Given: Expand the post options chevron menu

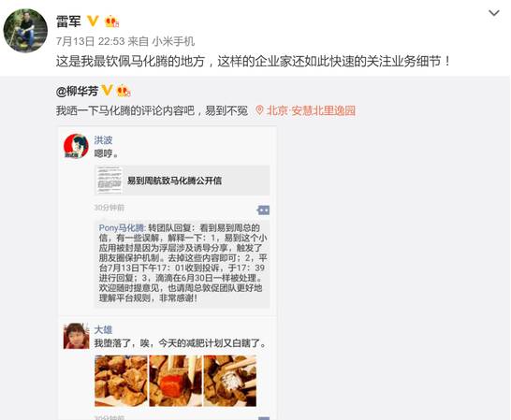Looking at the screenshot, I should point(494,13).
